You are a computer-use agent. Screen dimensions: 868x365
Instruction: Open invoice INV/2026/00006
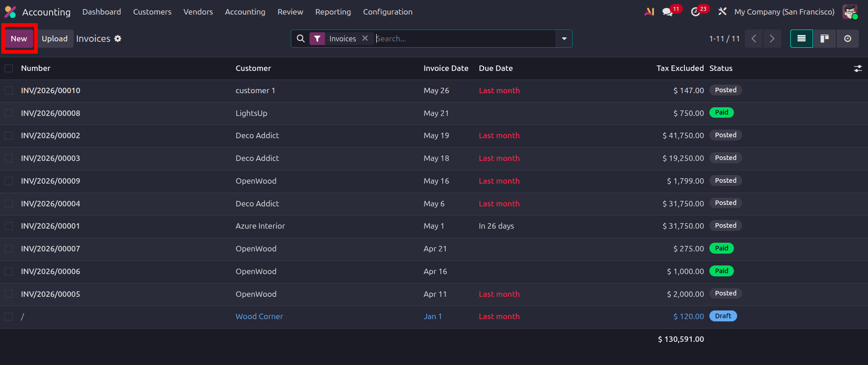coord(50,271)
